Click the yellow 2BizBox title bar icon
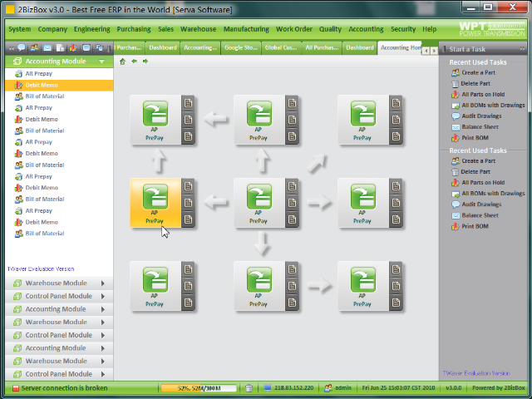The height and width of the screenshot is (399, 532). coord(10,9)
